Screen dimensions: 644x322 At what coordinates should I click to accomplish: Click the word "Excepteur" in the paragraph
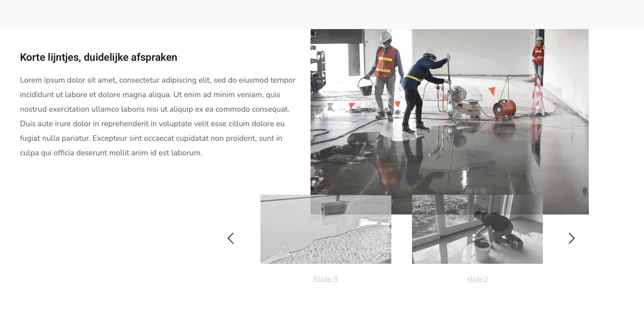point(110,138)
